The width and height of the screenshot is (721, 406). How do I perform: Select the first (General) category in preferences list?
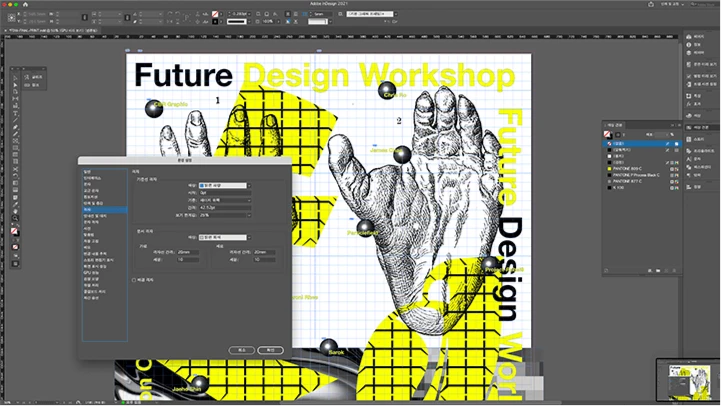coord(104,172)
